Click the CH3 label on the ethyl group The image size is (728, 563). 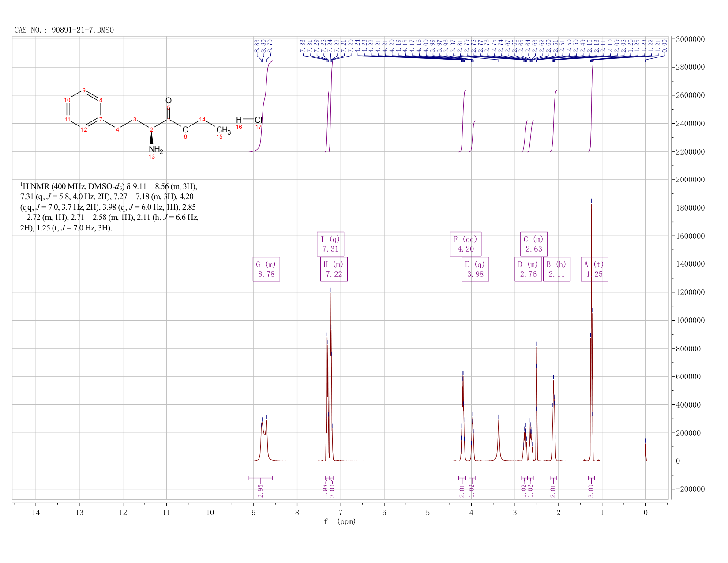[x=223, y=130]
